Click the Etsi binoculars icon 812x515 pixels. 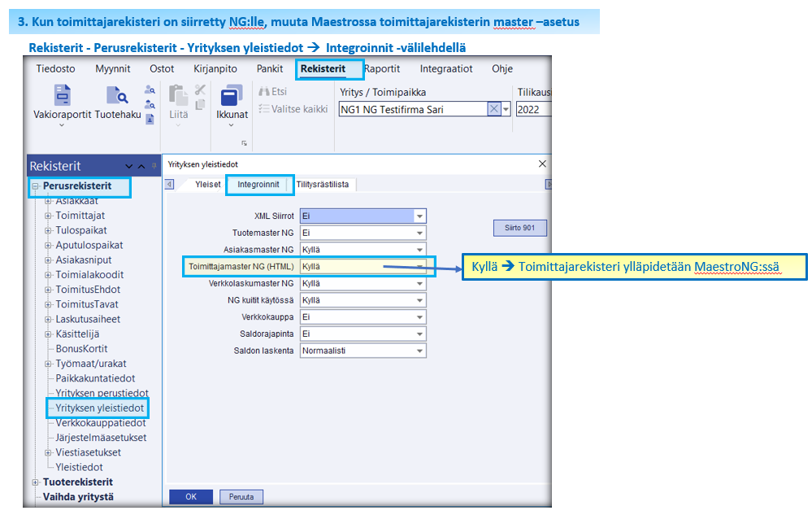[264, 92]
